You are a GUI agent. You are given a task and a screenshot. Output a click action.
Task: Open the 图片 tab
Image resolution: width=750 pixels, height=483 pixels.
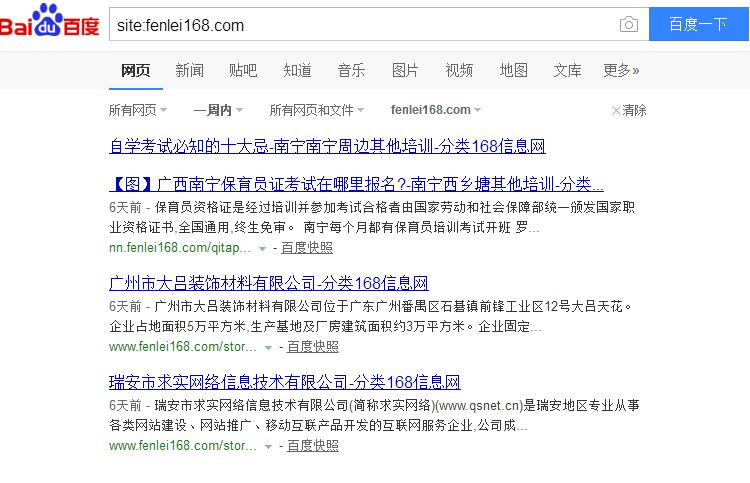pos(405,71)
